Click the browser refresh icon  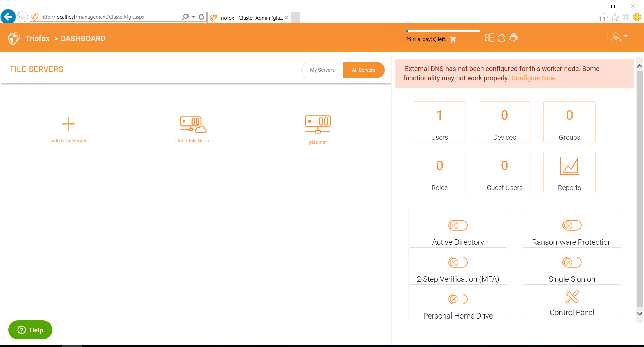[201, 17]
